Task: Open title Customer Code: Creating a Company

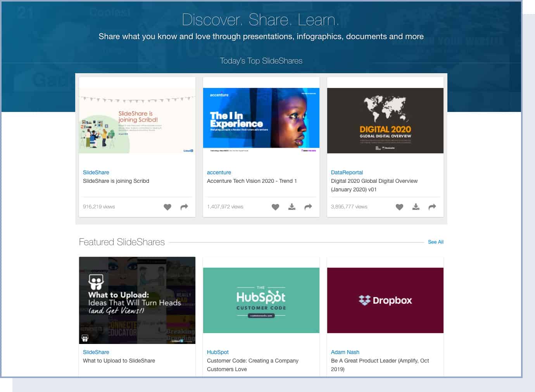Action: tap(252, 365)
